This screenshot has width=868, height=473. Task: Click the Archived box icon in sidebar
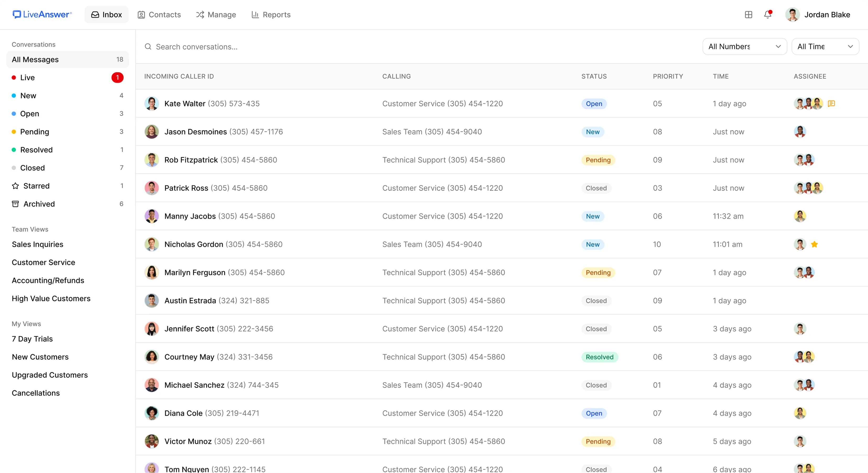(x=15, y=204)
